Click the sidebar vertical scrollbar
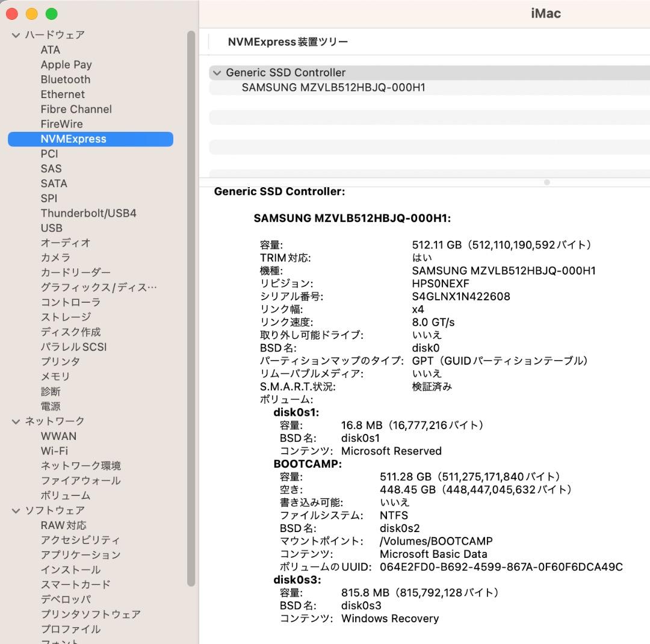Viewport: 650px width, 644px height. (x=191, y=309)
